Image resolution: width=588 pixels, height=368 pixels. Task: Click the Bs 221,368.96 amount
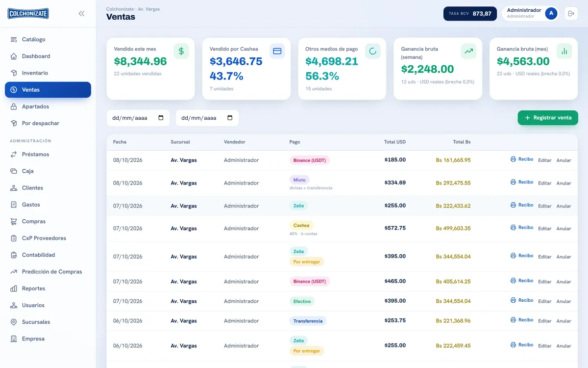pyautogui.click(x=453, y=321)
